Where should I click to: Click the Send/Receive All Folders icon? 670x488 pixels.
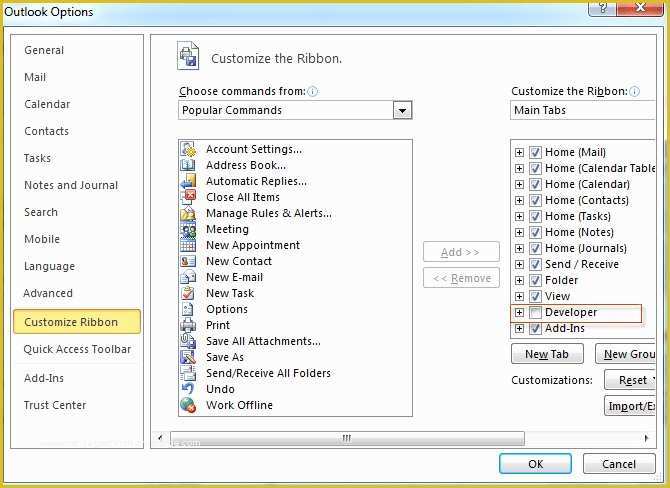tap(188, 373)
